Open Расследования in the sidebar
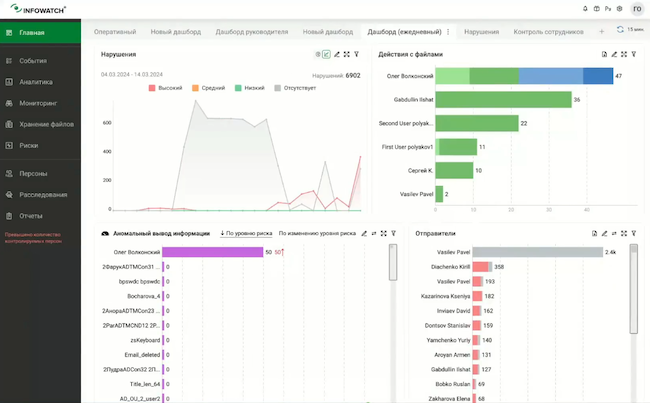 [41, 194]
